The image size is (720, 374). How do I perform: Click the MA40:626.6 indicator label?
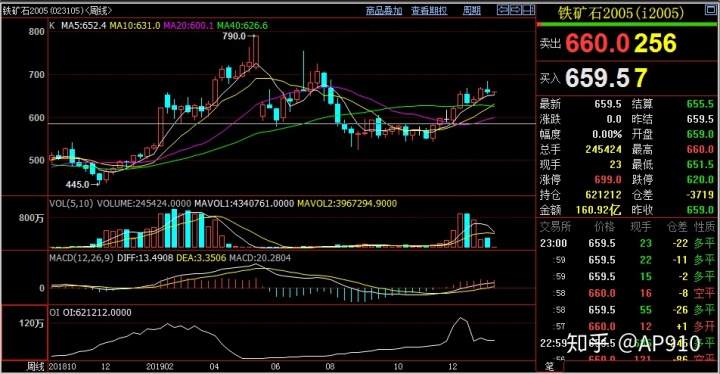click(242, 26)
